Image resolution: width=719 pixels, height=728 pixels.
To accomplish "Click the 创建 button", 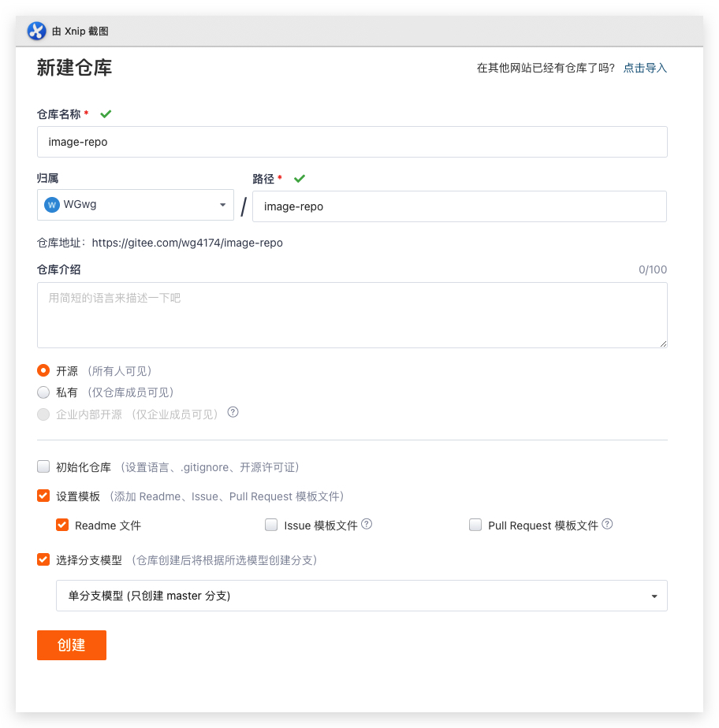I will pyautogui.click(x=71, y=644).
